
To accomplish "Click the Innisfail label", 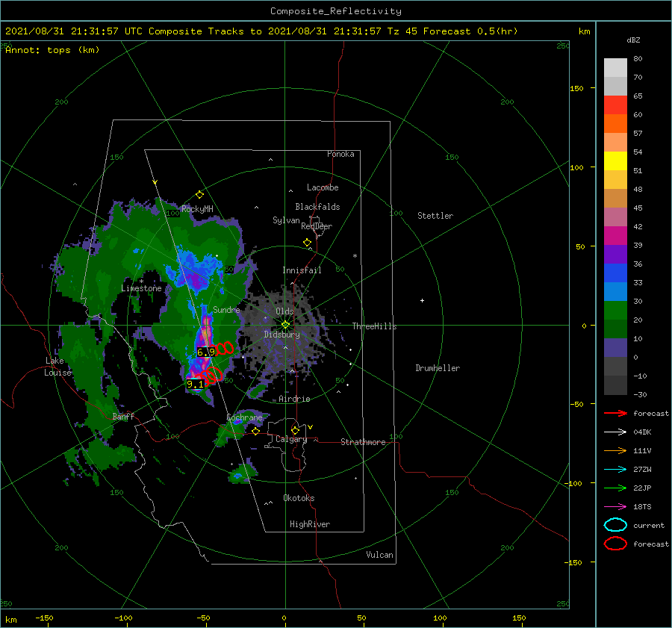I will pos(302,270).
